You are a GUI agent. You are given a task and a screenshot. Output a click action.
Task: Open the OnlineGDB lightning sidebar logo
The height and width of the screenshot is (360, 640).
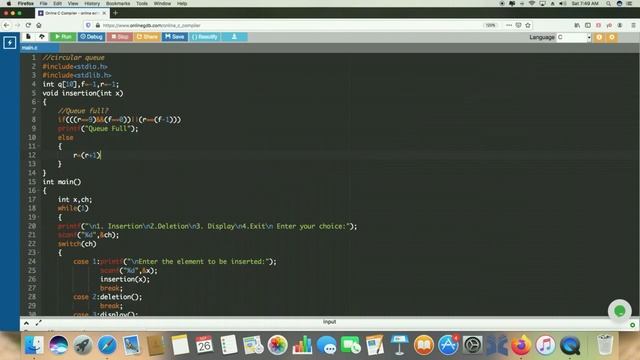pos(10,42)
